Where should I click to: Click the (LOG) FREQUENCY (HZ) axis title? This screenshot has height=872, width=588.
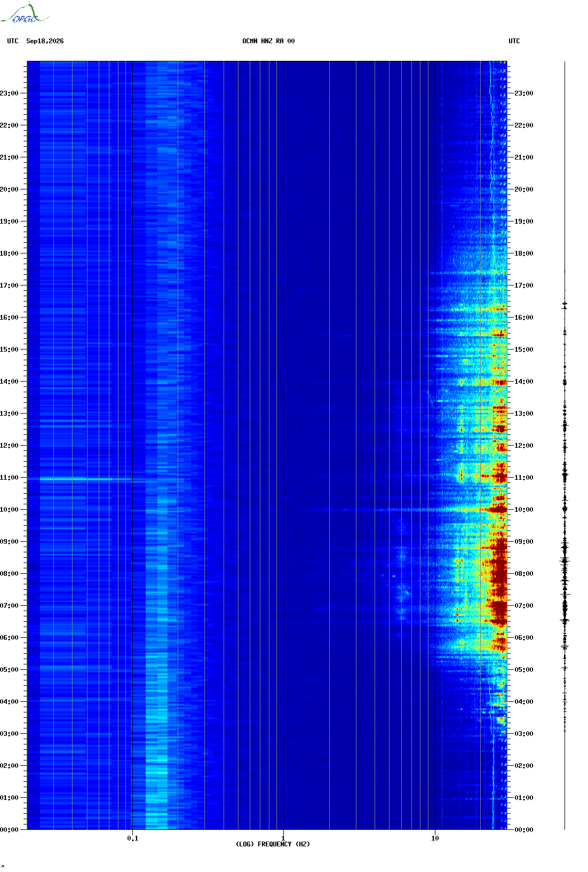273,844
